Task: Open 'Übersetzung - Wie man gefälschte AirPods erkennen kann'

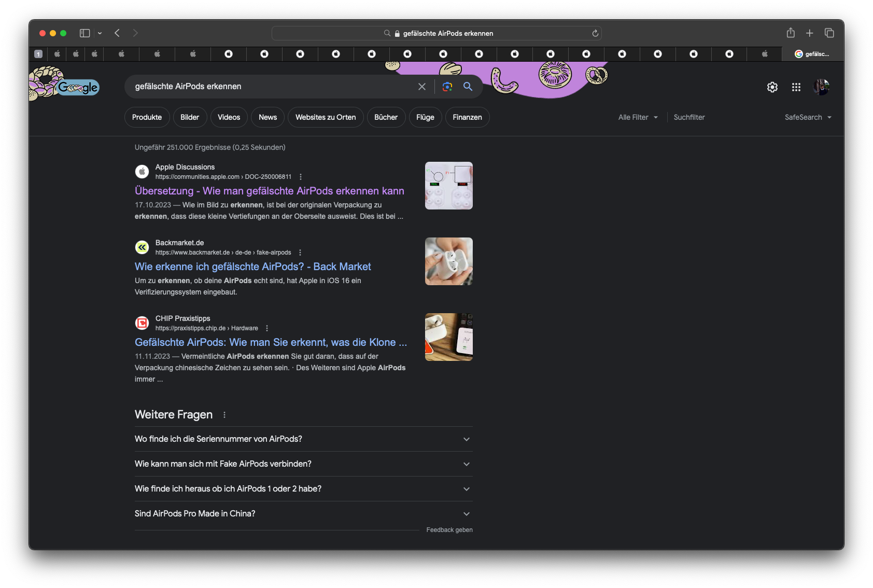Action: (270, 191)
